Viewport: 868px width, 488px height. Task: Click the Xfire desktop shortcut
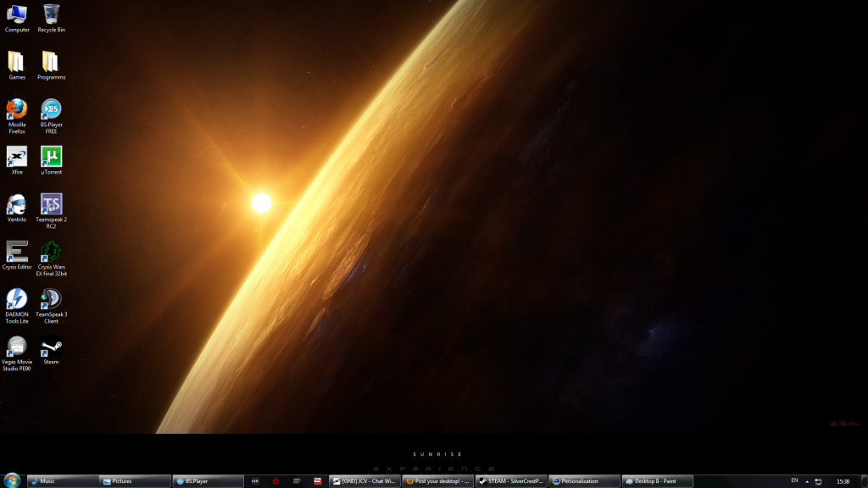(x=17, y=158)
